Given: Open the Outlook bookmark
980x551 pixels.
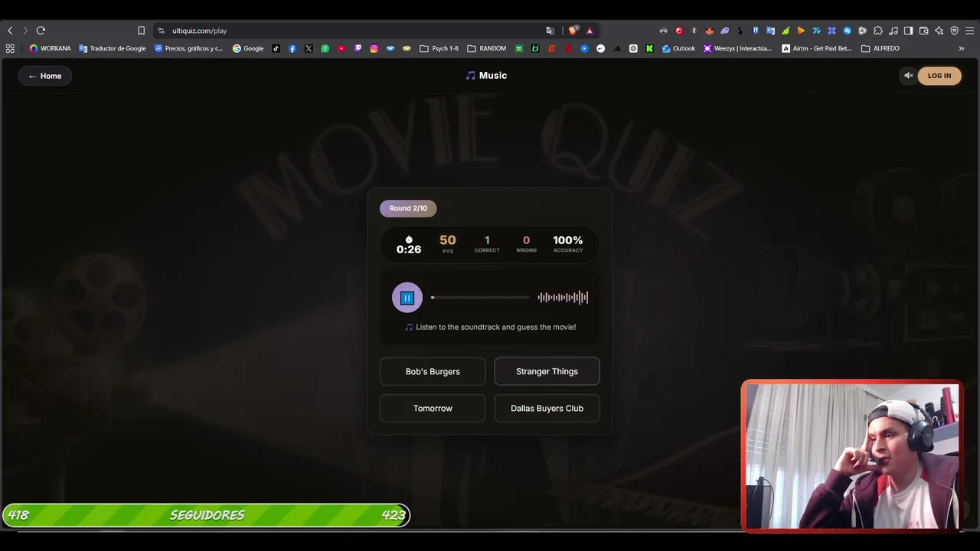Looking at the screenshot, I should [678, 48].
